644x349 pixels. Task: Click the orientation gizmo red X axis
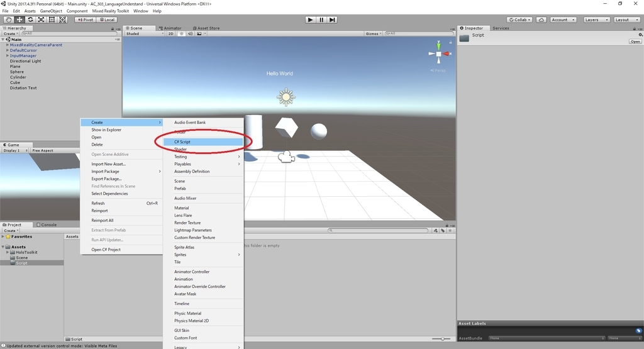pyautogui.click(x=447, y=54)
